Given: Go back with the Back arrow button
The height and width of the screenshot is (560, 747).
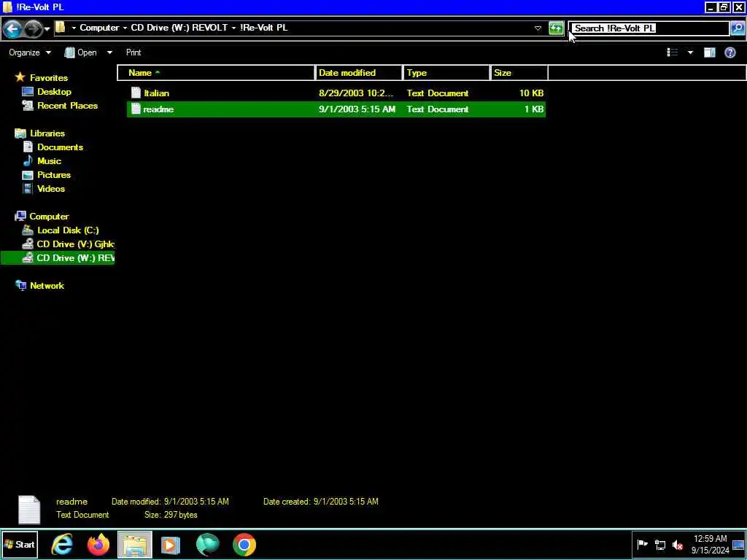Looking at the screenshot, I should click(12, 29).
